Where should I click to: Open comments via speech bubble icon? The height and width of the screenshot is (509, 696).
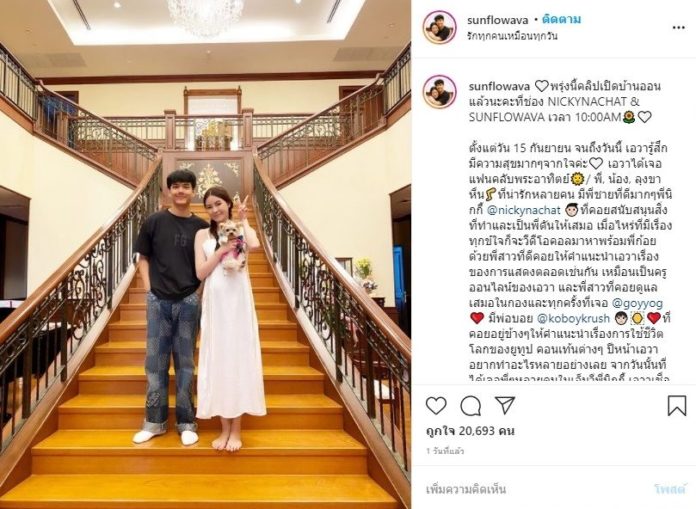[471, 406]
